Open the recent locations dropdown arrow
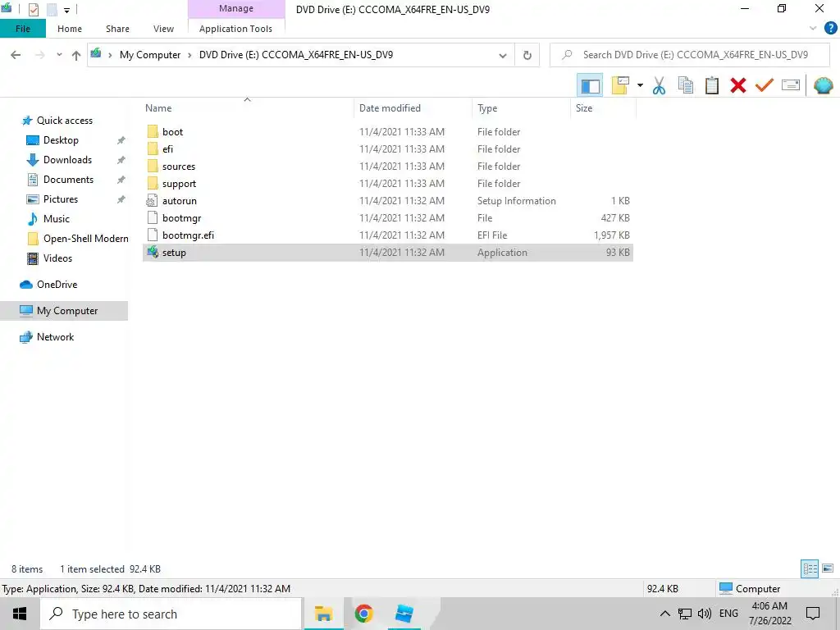Image resolution: width=840 pixels, height=630 pixels. (59, 55)
